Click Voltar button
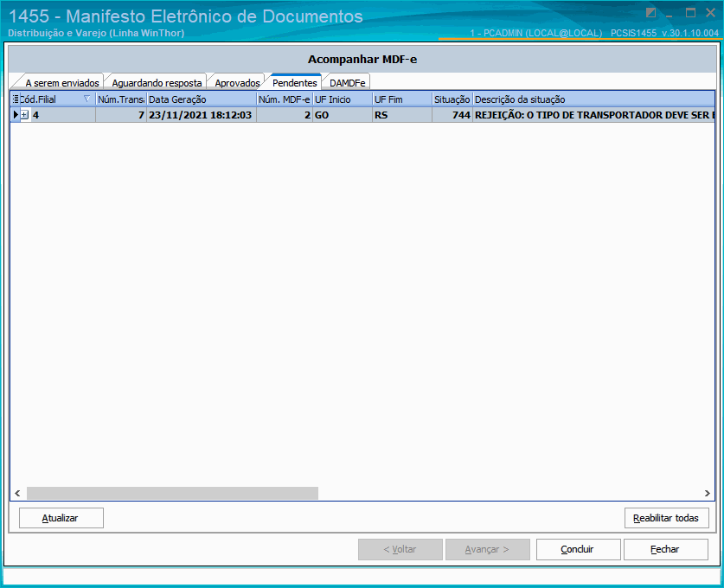This screenshot has width=724, height=588. click(400, 549)
